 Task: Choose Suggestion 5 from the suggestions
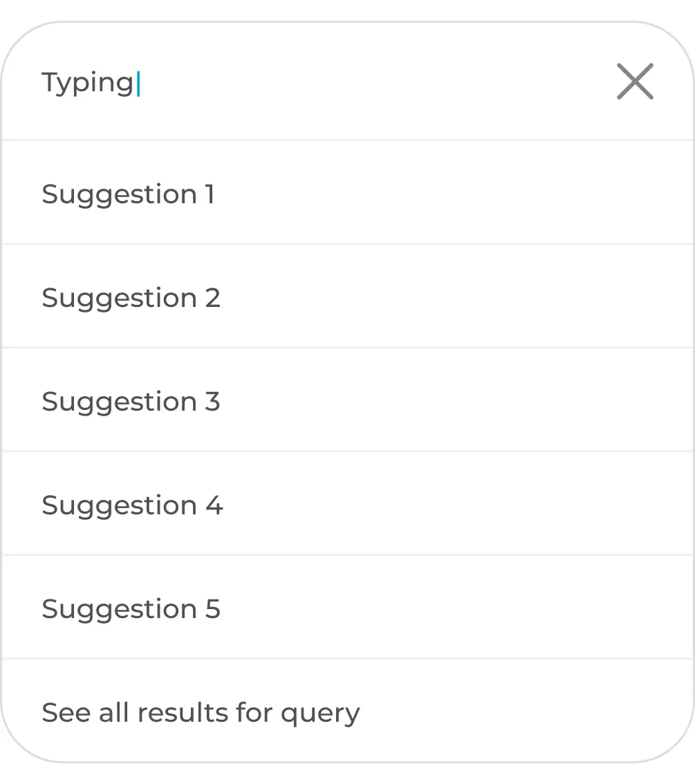pyautogui.click(x=131, y=609)
